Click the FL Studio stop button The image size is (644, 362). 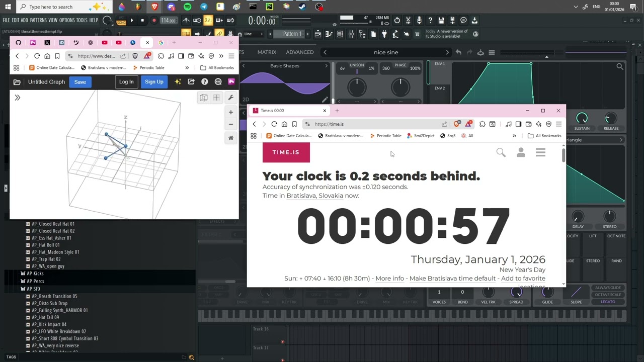142,21
